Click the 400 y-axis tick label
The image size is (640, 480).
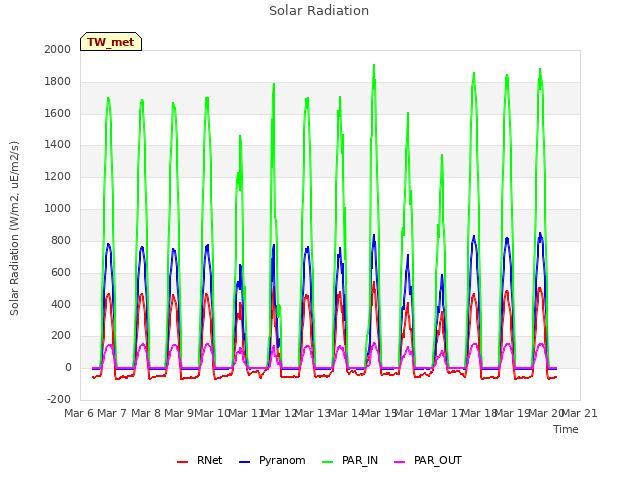[61, 304]
